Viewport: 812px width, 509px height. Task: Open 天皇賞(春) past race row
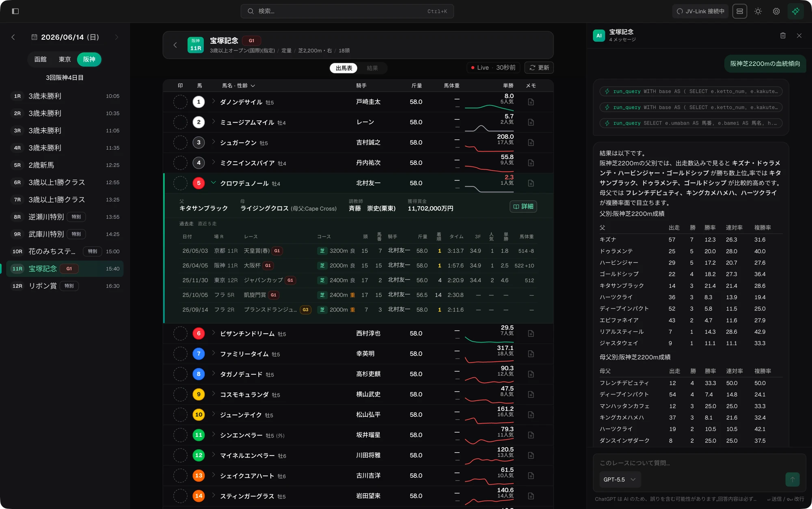[358, 251]
